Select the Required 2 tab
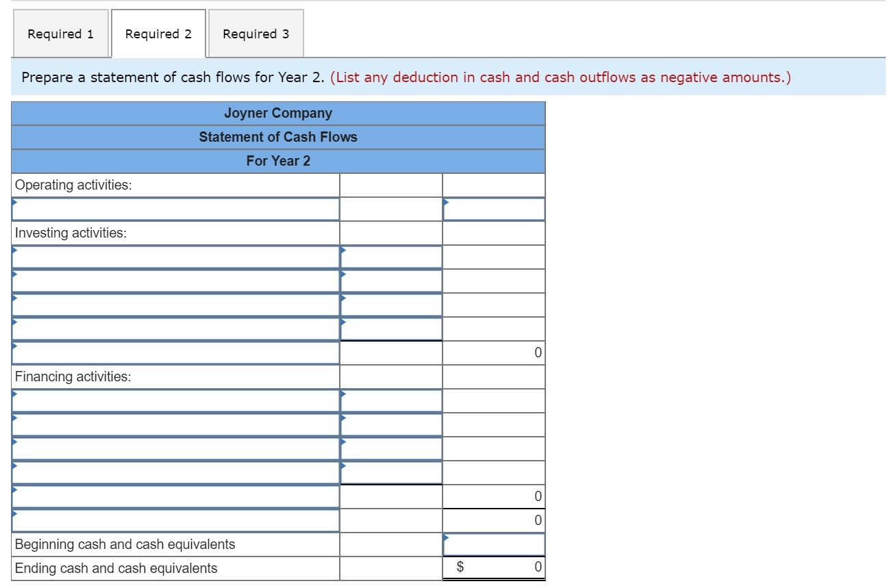The image size is (896, 588). [x=158, y=33]
